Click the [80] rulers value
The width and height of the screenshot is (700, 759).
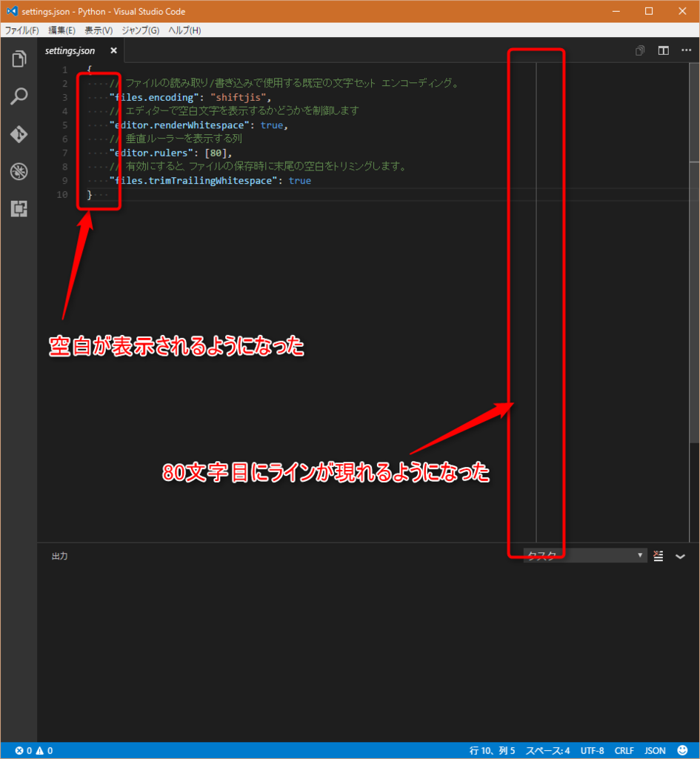[x=216, y=153]
